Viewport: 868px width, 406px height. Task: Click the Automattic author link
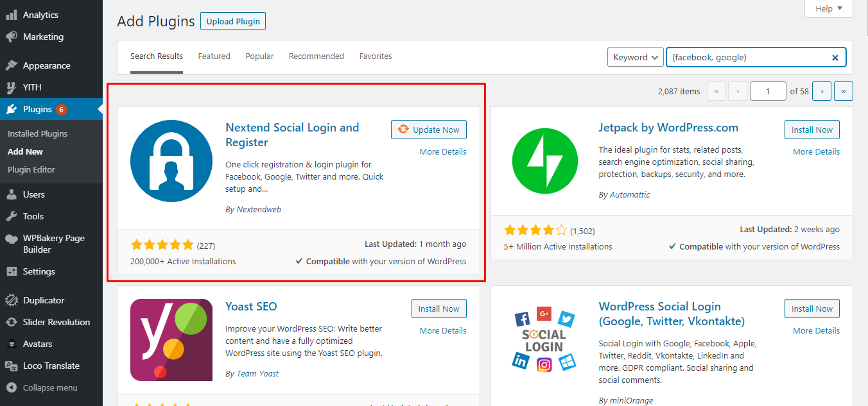629,195
